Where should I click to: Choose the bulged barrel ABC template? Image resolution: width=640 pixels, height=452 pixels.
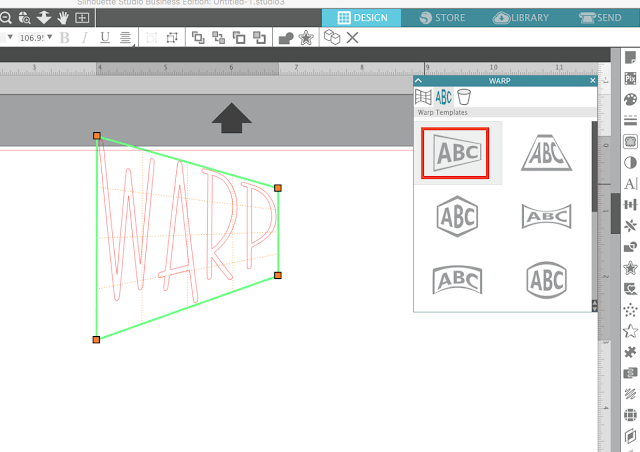pos(547,280)
